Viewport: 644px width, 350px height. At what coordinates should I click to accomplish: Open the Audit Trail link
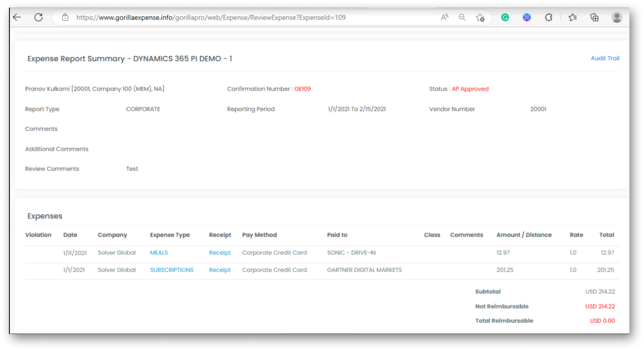pyautogui.click(x=605, y=58)
